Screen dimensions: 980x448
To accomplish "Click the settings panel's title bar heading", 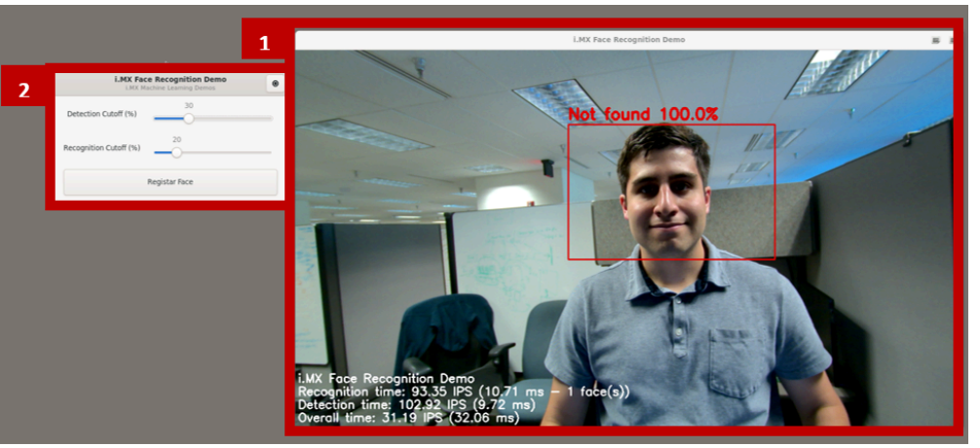I will coord(170,79).
